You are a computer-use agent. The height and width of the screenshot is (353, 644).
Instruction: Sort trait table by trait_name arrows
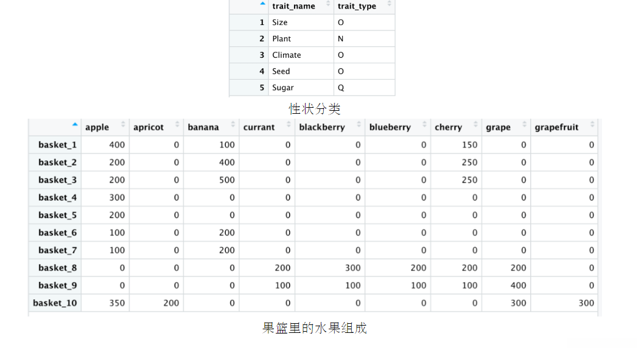click(328, 4)
